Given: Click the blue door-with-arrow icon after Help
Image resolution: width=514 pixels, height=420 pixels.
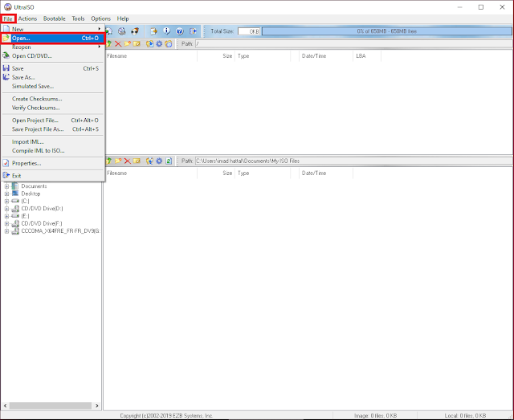Looking at the screenshot, I should pyautogui.click(x=193, y=31).
